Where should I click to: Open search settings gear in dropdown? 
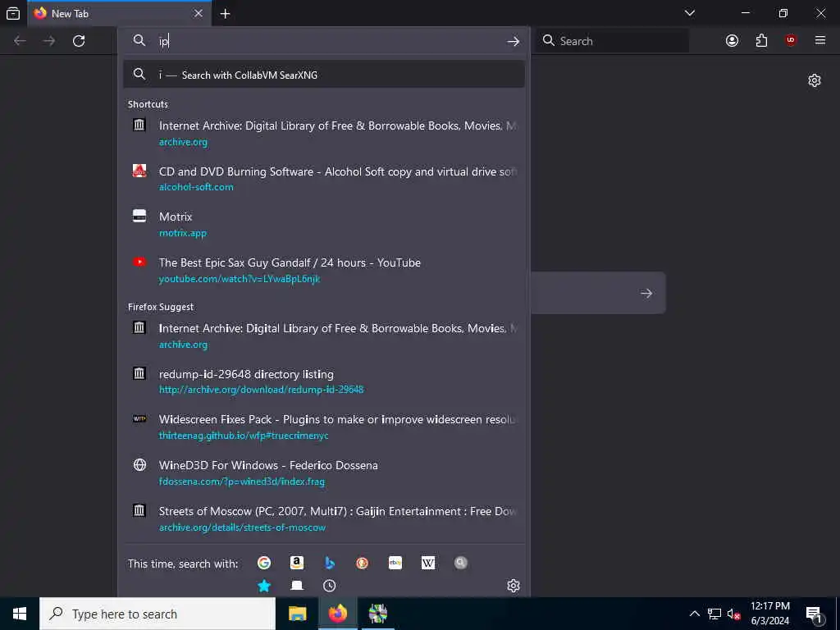[514, 586]
